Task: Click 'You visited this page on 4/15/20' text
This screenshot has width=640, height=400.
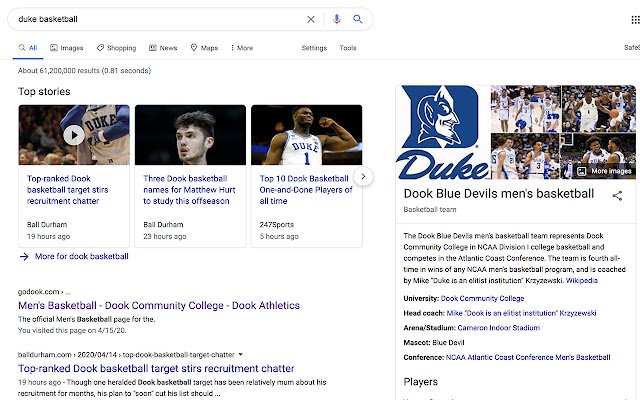Action: tap(72, 330)
